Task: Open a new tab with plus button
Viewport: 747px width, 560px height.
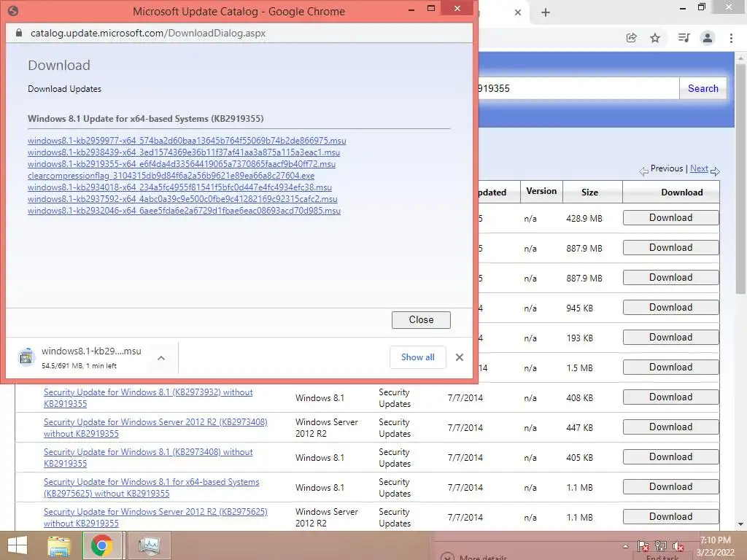Action: coord(546,13)
